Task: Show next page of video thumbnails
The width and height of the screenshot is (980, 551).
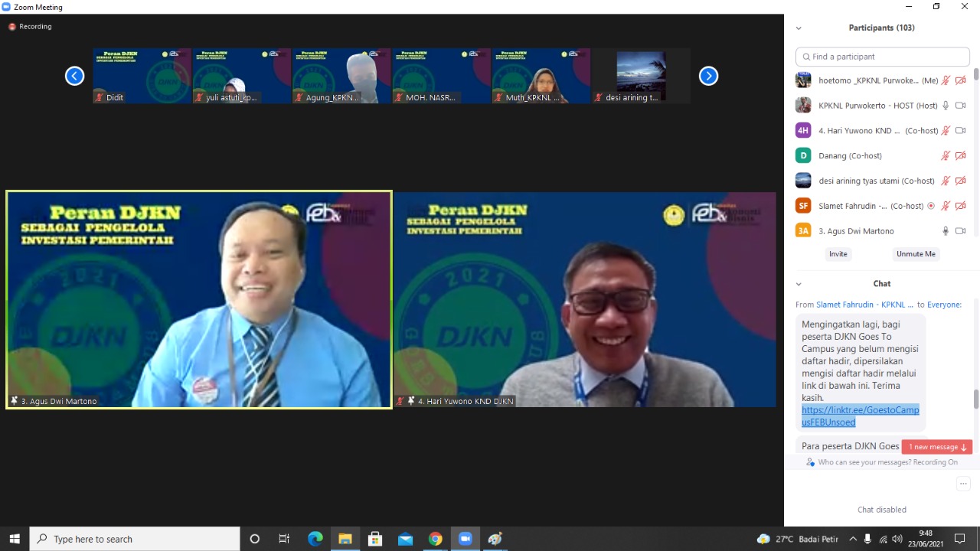Action: click(x=708, y=76)
